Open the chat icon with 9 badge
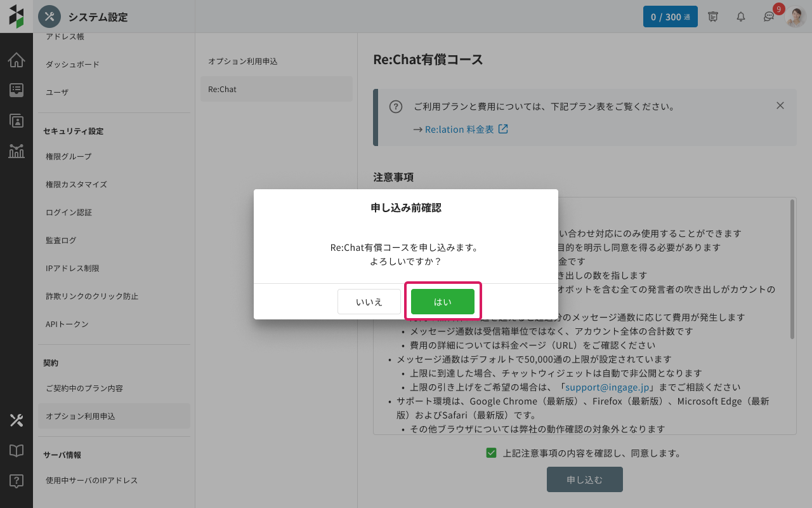This screenshot has width=812, height=508. click(769, 17)
